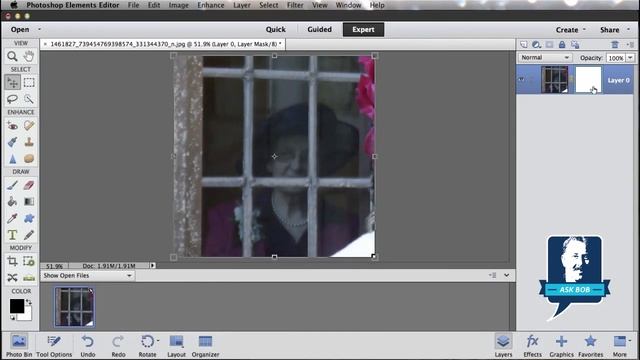Select the Crop tool

(12, 261)
